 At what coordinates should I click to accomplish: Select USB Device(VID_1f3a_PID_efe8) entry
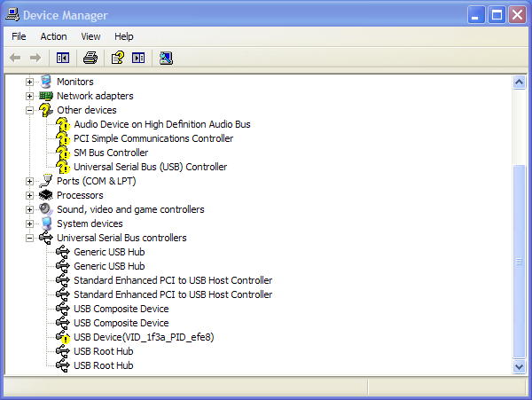pyautogui.click(x=144, y=338)
